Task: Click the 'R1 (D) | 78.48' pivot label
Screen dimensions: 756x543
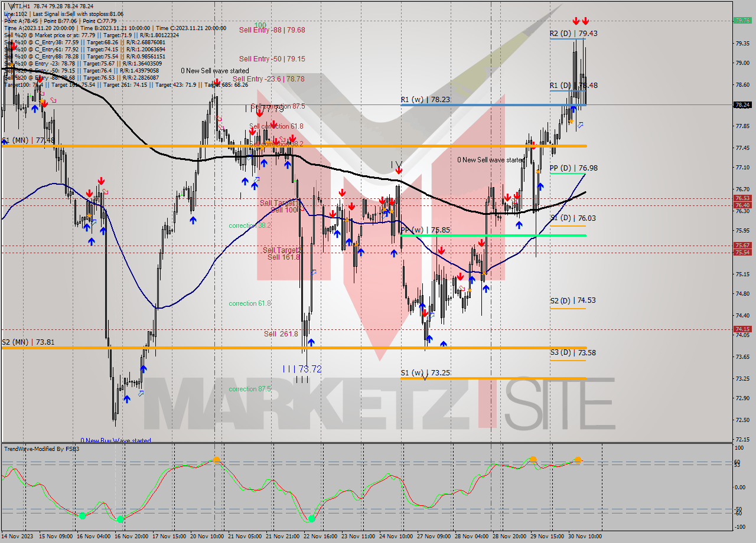Action: click(x=573, y=86)
